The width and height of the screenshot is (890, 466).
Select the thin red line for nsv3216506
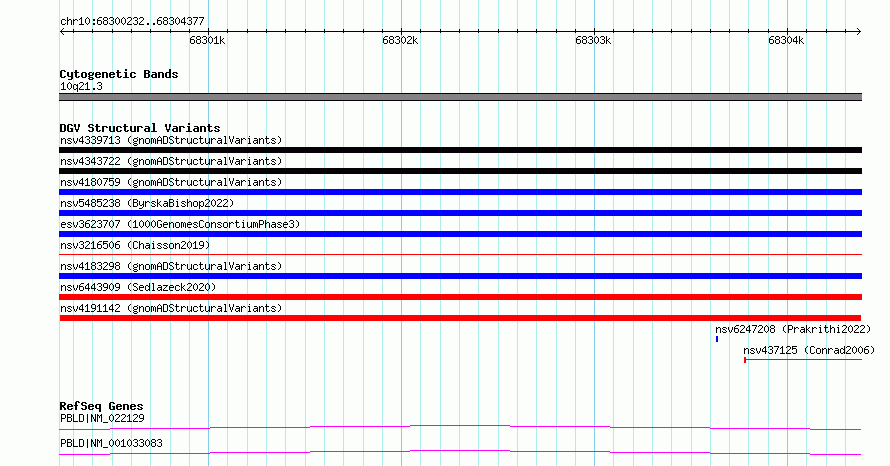tap(460, 255)
